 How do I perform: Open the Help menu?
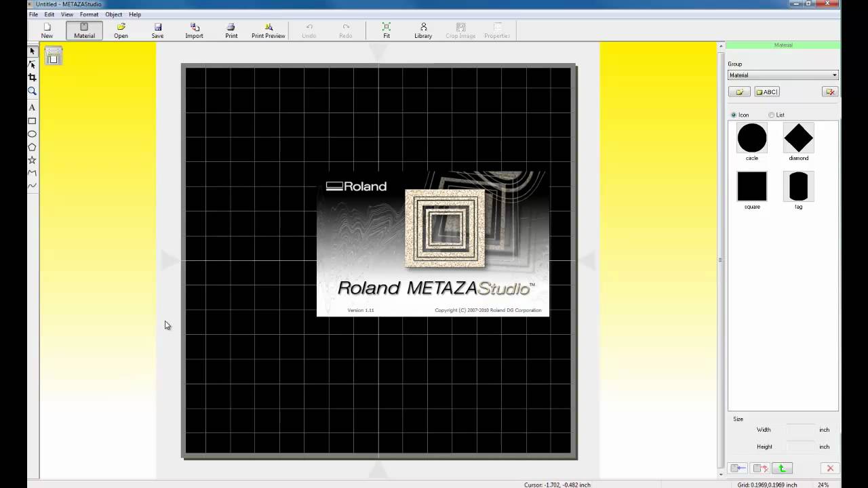click(x=135, y=14)
